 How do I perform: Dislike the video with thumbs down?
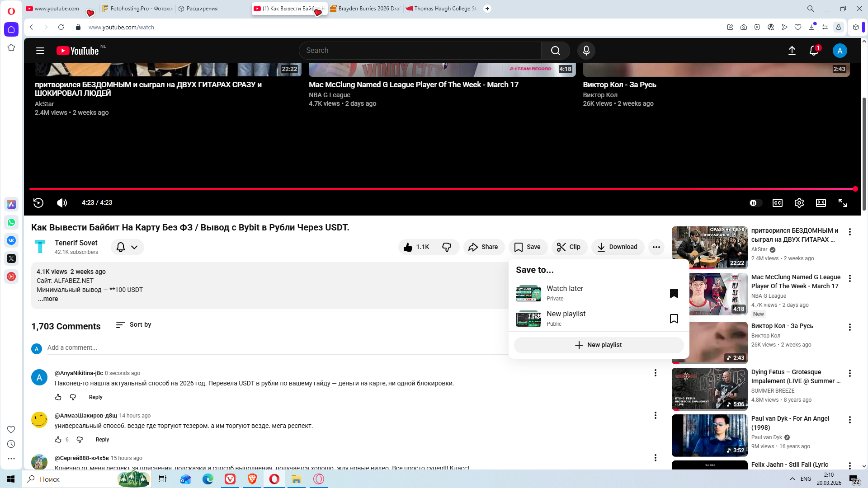447,247
